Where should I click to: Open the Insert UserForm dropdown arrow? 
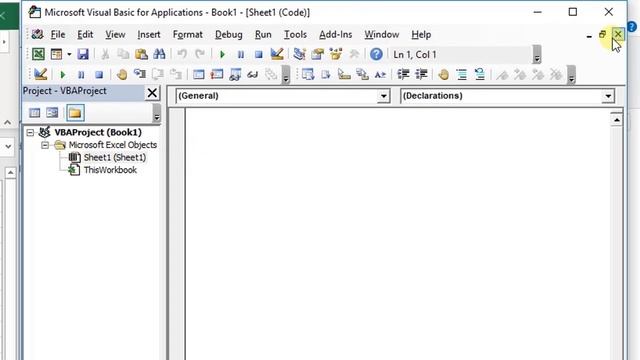69,54
